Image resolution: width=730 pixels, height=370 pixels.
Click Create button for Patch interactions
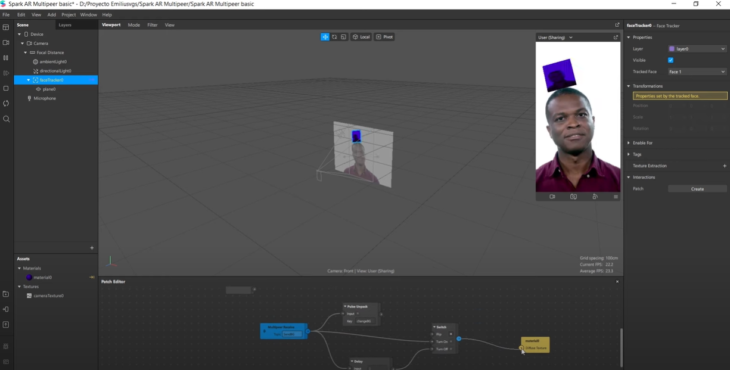coord(697,189)
